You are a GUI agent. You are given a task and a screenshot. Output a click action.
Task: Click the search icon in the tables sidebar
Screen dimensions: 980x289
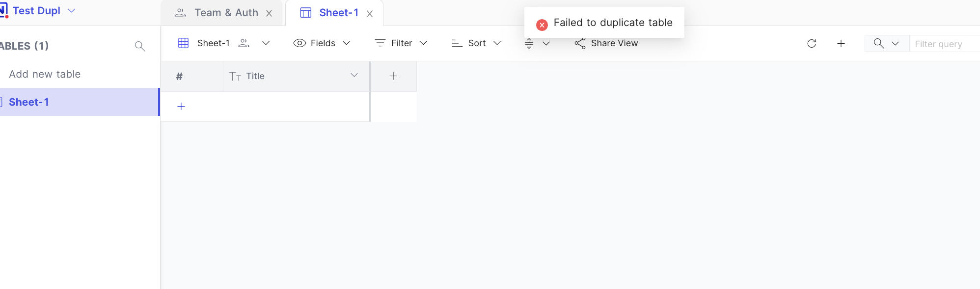coord(140,46)
